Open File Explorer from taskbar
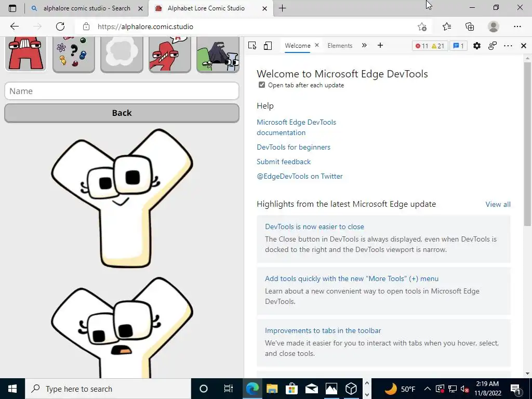Screen dimensions: 532x399 [x=272, y=389]
